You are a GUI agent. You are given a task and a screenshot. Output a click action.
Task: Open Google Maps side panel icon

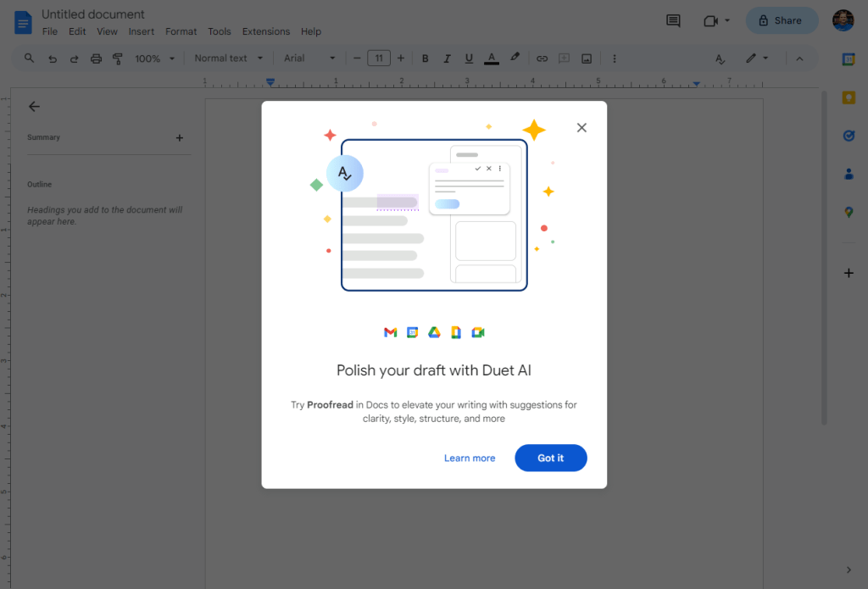[849, 212]
